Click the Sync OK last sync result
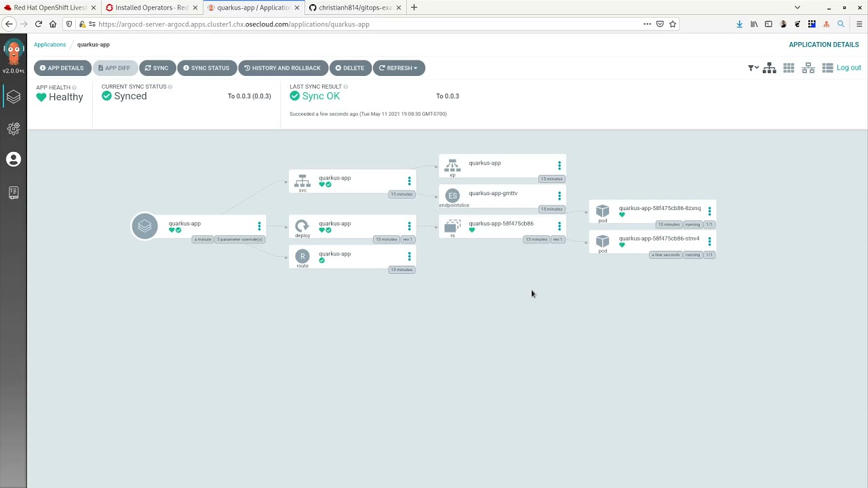Viewport: 868px width, 488px height. (315, 96)
